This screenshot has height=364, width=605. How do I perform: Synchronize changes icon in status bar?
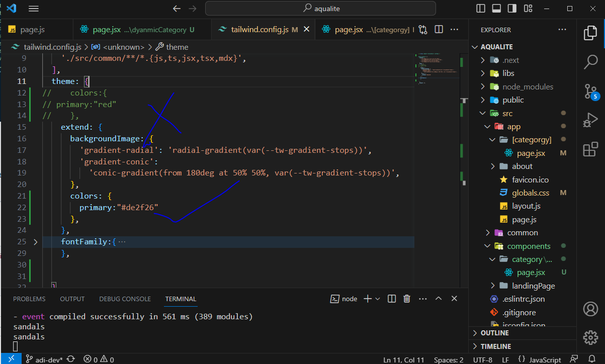tap(70, 359)
